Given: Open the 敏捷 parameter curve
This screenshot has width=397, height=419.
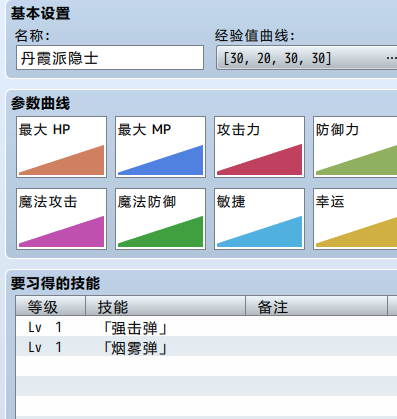Looking at the screenshot, I should pos(259,219).
